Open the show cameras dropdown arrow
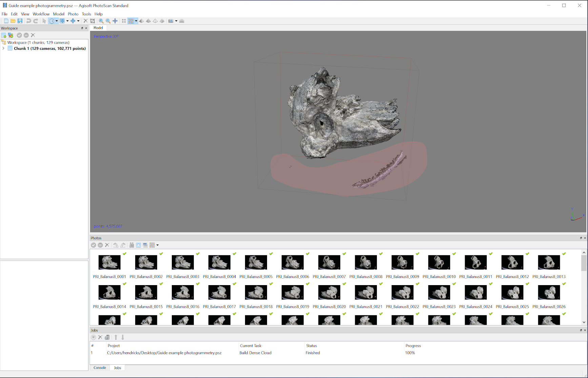This screenshot has height=378, width=588. point(176,21)
